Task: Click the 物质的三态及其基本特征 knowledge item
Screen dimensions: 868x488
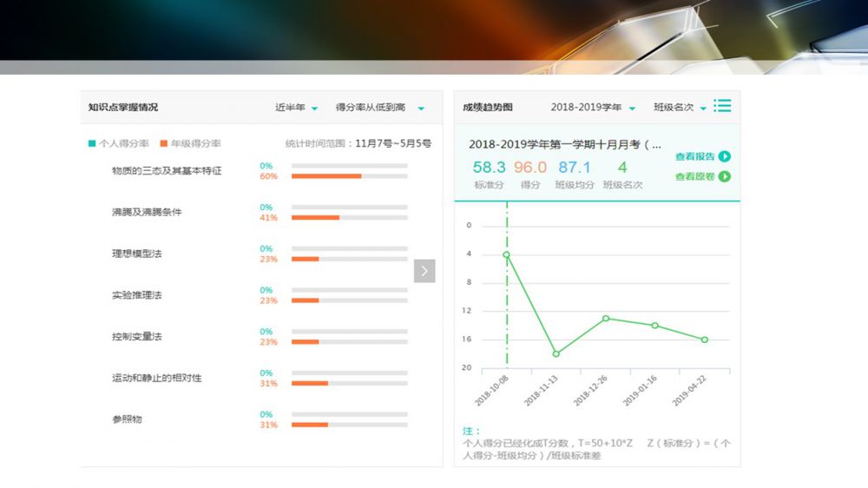Action: [167, 171]
